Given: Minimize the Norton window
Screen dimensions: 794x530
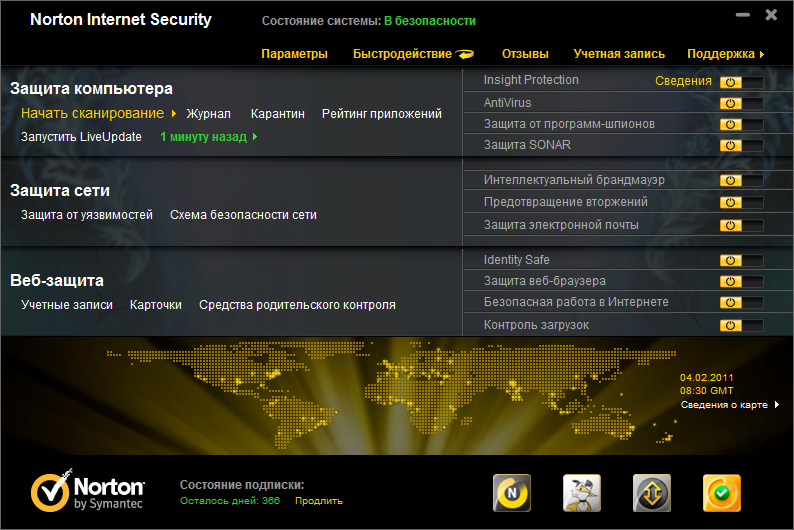Looking at the screenshot, I should [743, 15].
